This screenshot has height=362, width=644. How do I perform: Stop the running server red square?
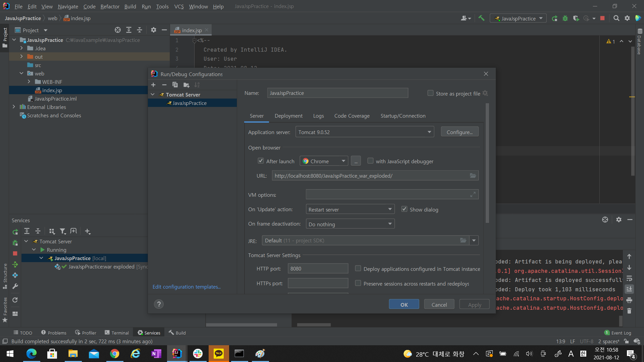602,18
